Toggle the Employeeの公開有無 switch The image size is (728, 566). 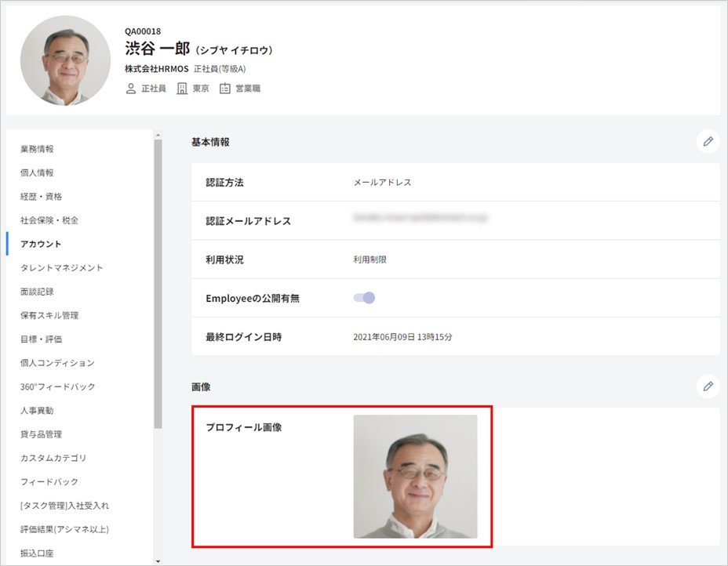point(365,297)
